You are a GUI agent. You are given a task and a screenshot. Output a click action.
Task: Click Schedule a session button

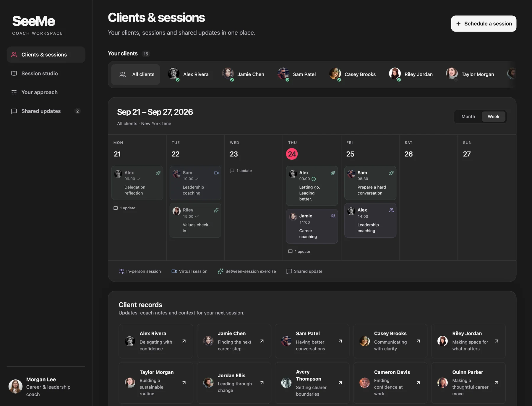pos(484,24)
